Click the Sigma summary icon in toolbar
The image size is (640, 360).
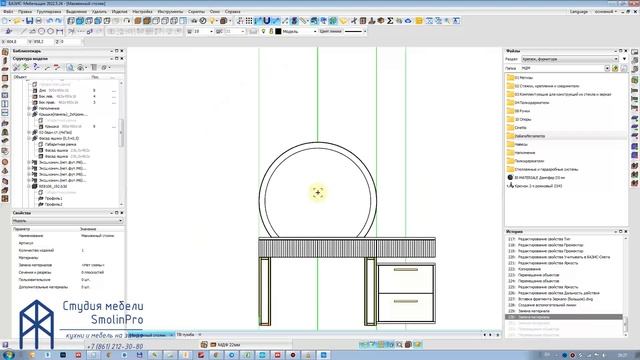coord(390,20)
